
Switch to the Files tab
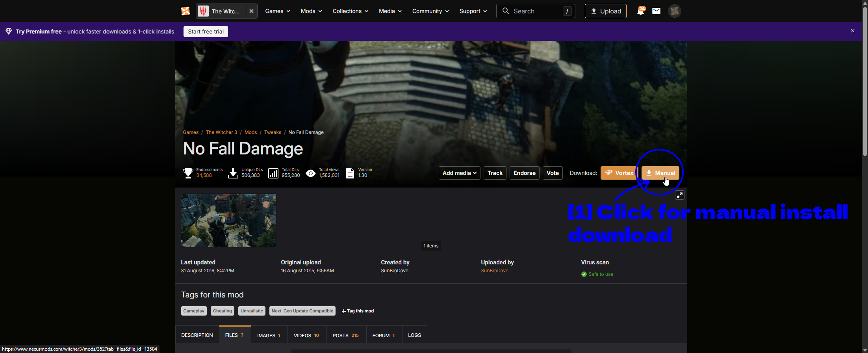point(235,335)
